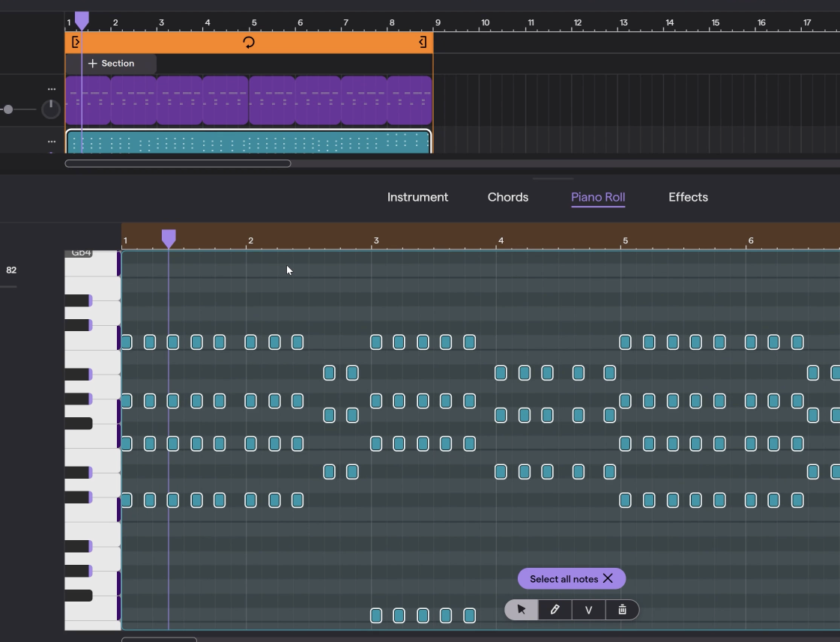The height and width of the screenshot is (642, 840).
Task: Click bar 3 on piano roll ruler
Action: pos(376,240)
